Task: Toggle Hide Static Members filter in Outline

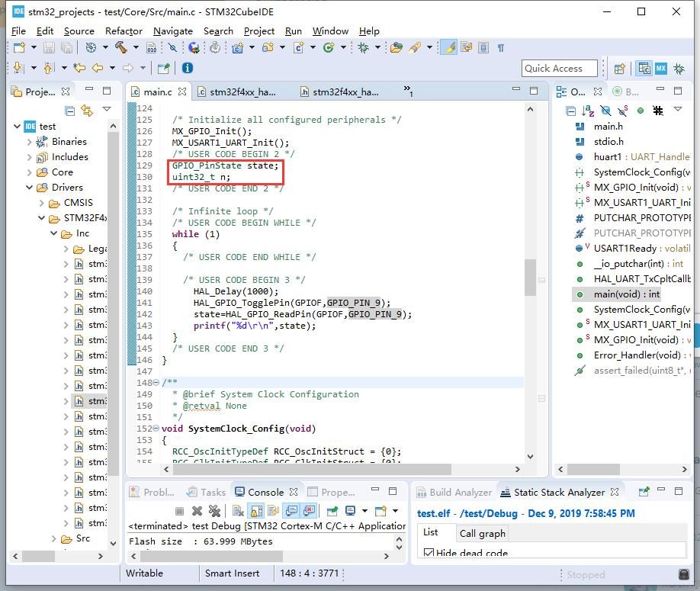Action: (623, 111)
